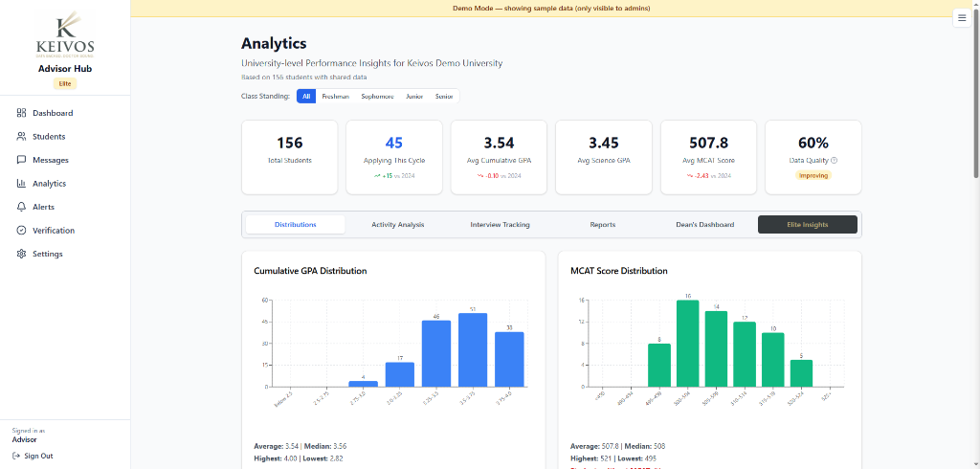Click the Keivos logo
This screenshot has height=469, width=980.
[65, 34]
